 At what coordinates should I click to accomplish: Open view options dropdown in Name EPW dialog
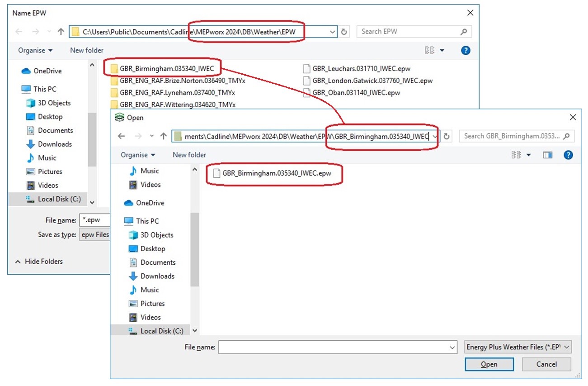coord(442,50)
